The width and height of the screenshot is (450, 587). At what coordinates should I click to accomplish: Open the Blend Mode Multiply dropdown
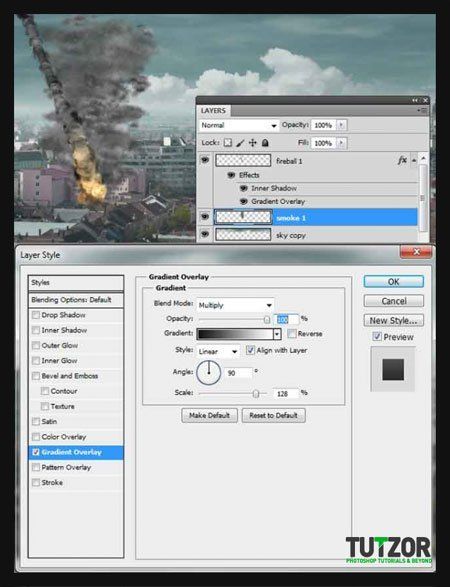tap(235, 305)
